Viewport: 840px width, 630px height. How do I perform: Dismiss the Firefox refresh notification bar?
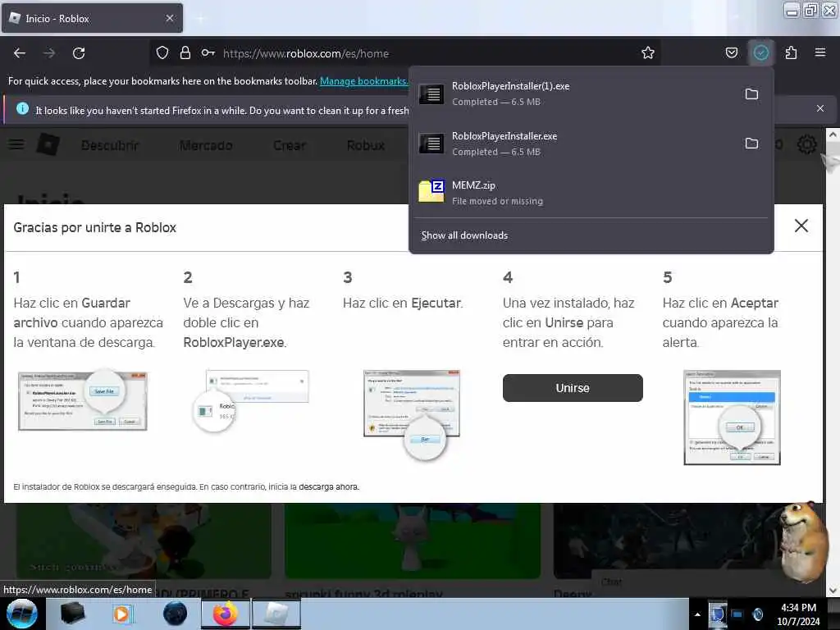pos(820,109)
